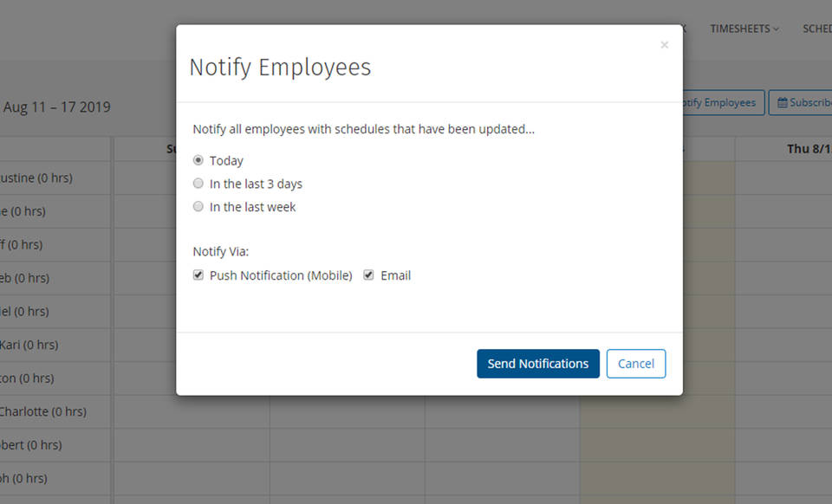Open the partially visible SCHED menu item

(x=816, y=29)
